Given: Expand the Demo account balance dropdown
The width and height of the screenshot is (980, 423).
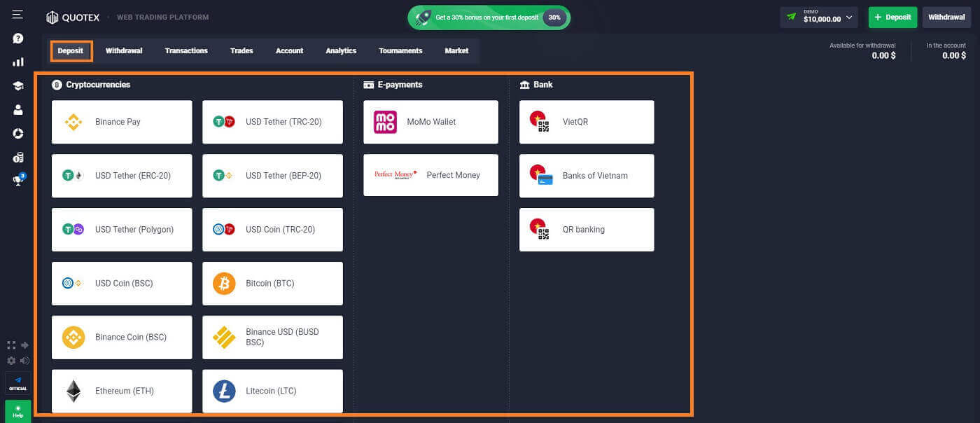Looking at the screenshot, I should pyautogui.click(x=819, y=18).
